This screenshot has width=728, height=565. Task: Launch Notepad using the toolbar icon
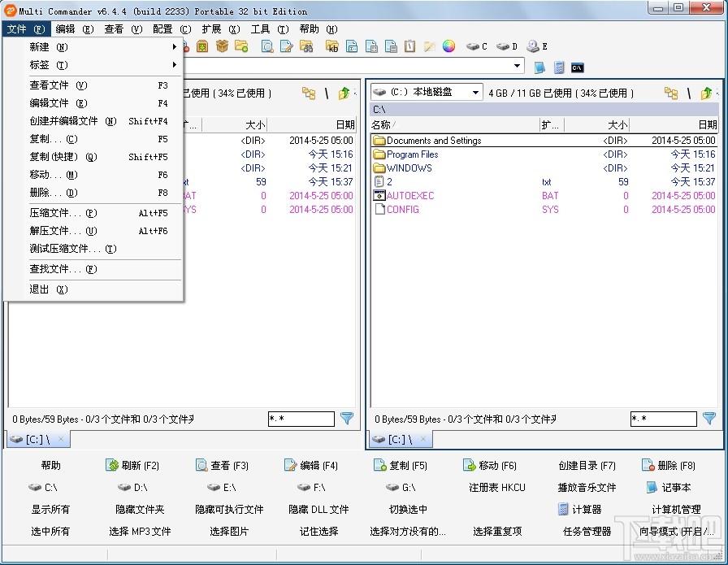click(539, 67)
